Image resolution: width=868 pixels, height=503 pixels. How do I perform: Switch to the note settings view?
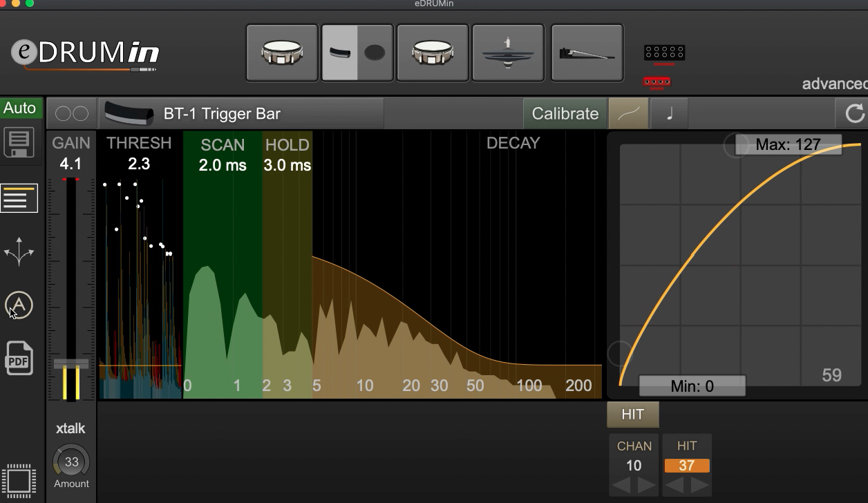click(x=669, y=113)
